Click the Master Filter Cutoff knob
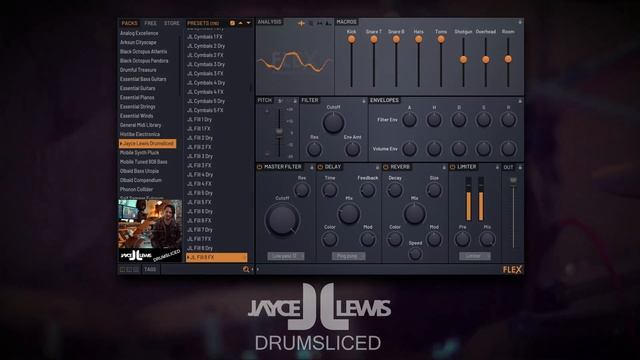Image resolution: width=640 pixels, height=360 pixels. (x=282, y=220)
